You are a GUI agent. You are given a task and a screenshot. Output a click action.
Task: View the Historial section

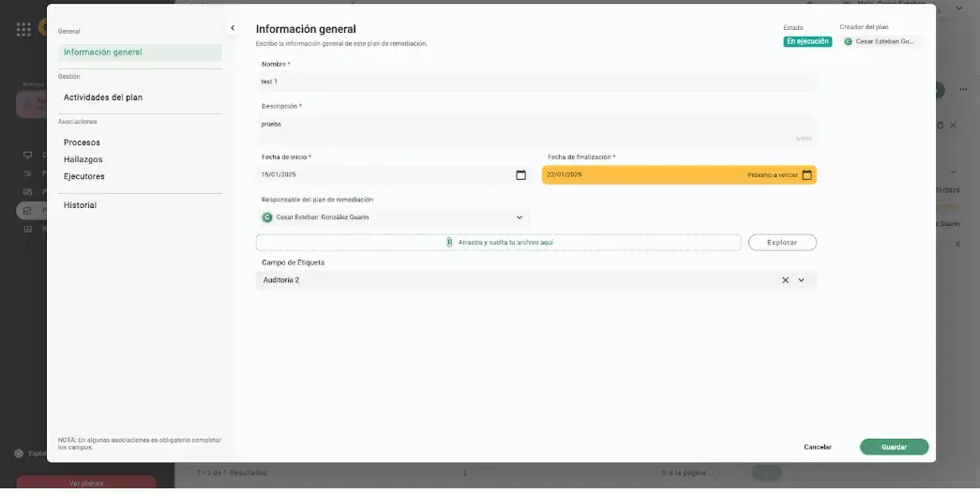tap(80, 205)
